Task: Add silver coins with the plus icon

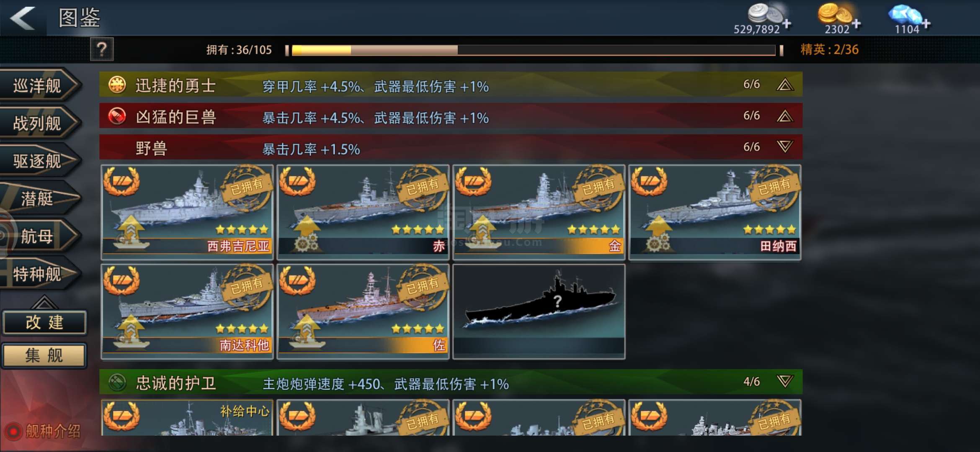Action: pyautogui.click(x=787, y=24)
